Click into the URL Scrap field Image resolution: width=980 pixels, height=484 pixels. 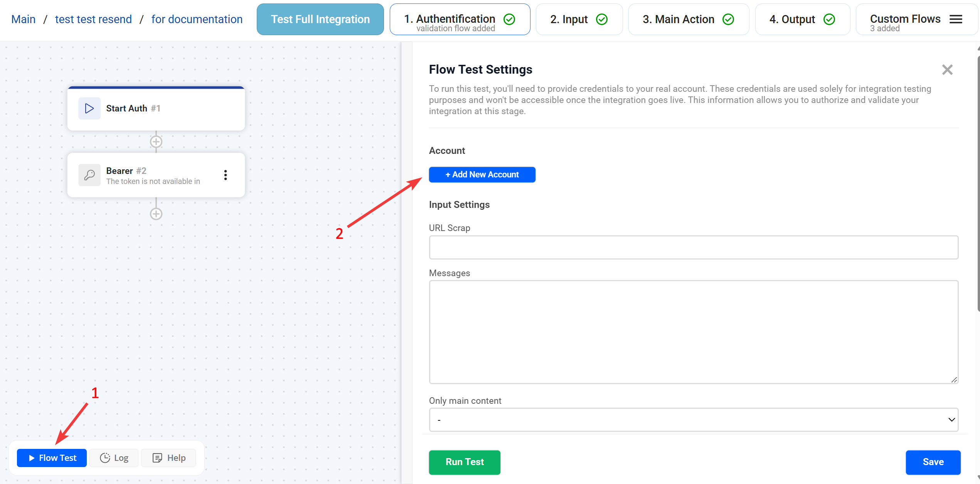693,247
